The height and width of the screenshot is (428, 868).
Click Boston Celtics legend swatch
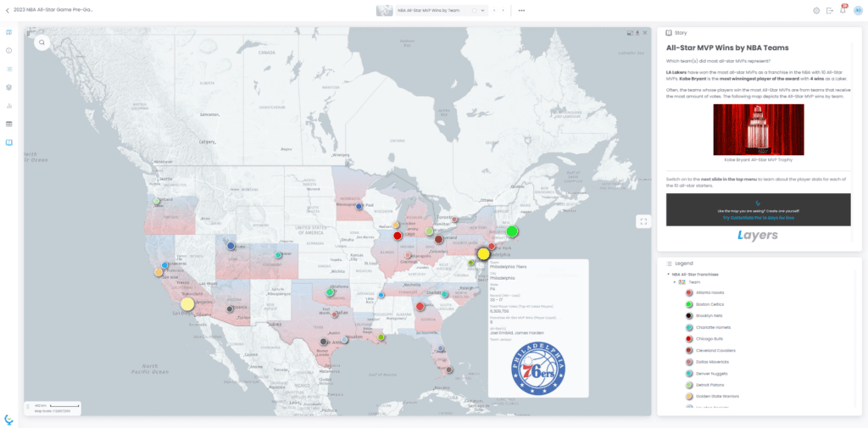pos(688,304)
